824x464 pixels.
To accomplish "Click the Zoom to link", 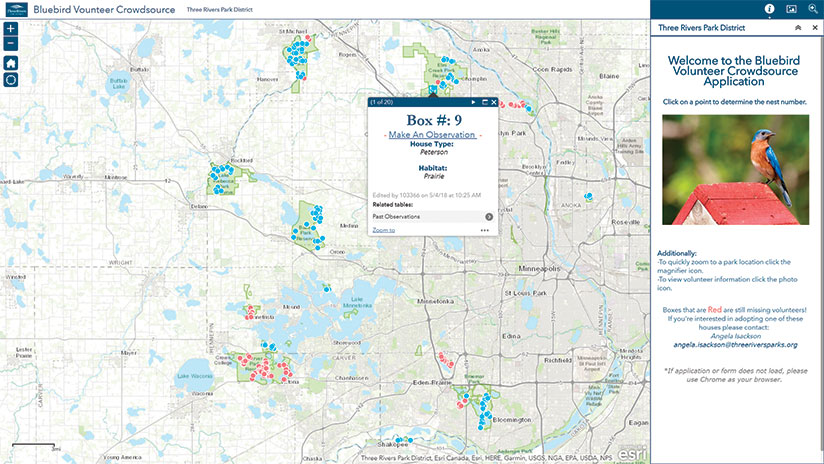I will pos(384,230).
